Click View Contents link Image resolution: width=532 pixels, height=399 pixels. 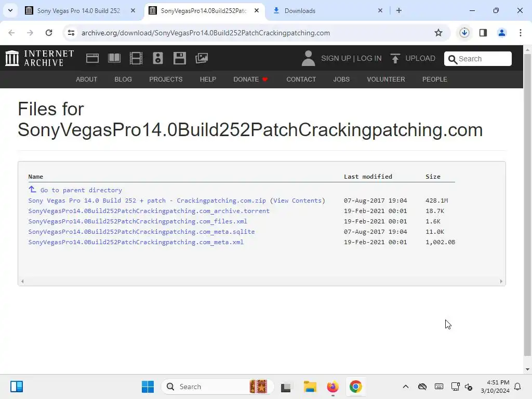(298, 201)
